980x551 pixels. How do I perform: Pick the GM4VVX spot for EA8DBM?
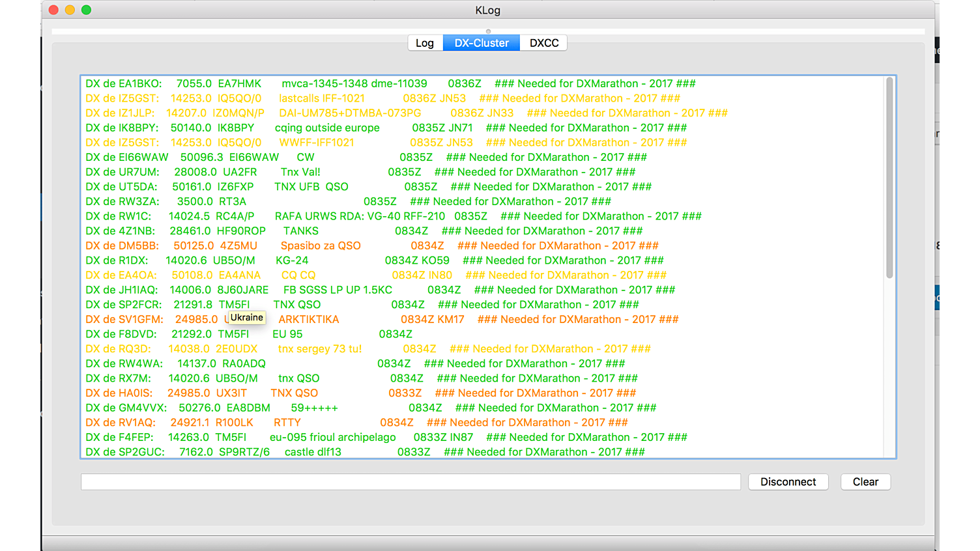tap(370, 408)
